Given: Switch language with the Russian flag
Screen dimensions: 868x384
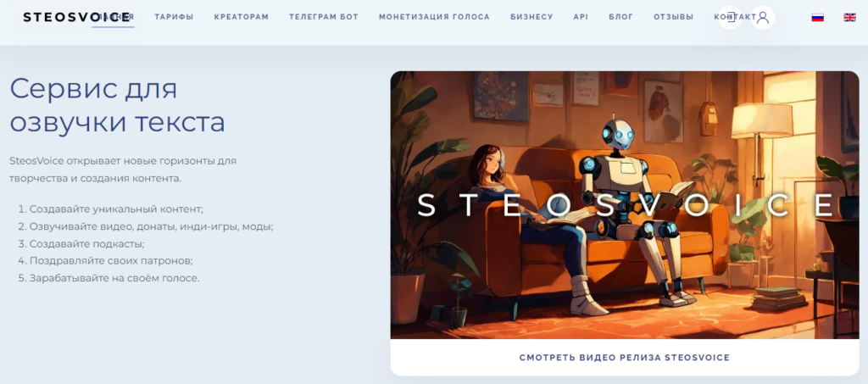Looking at the screenshot, I should tap(818, 17).
